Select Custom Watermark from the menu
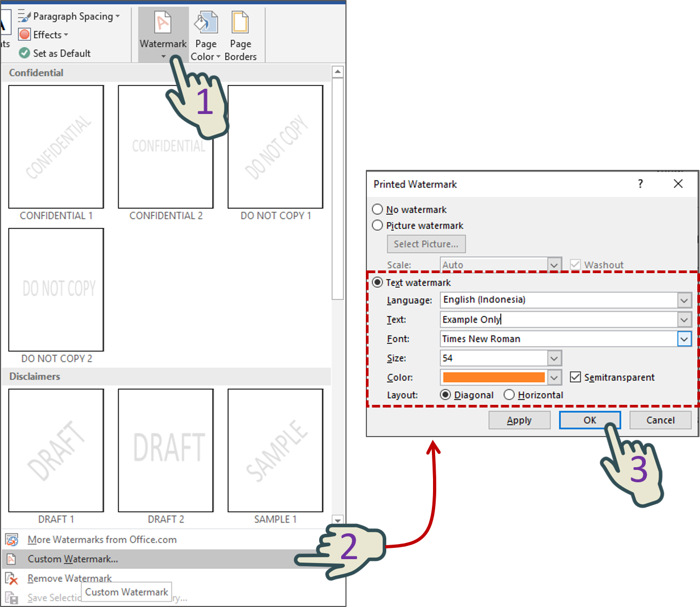700x607 pixels. coord(72,559)
